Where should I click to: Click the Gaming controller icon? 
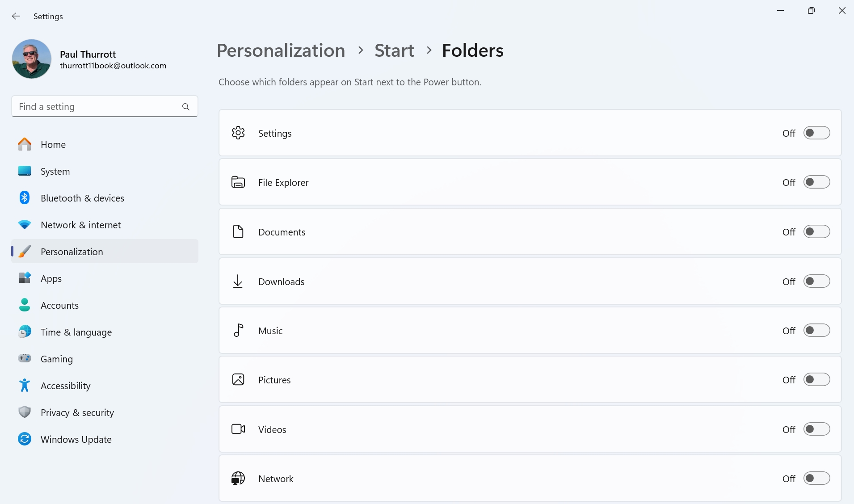pos(25,359)
